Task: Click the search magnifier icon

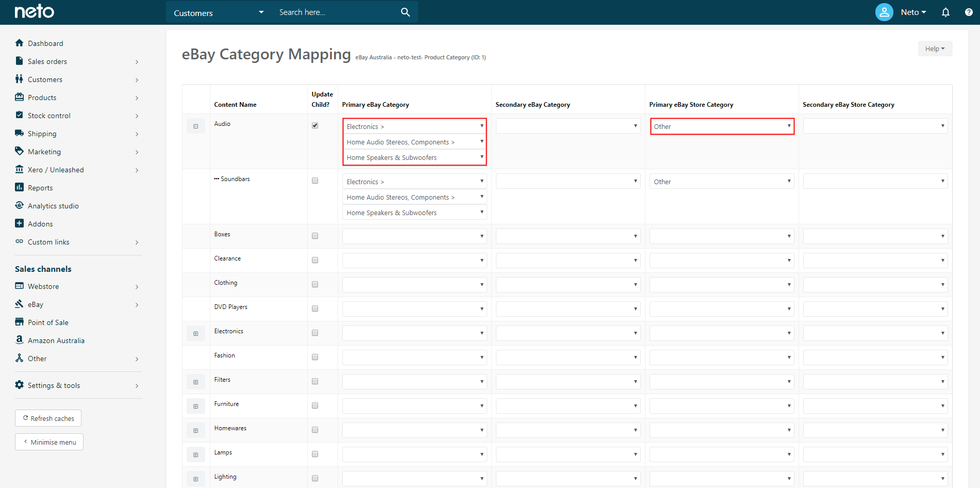Action: tap(405, 12)
